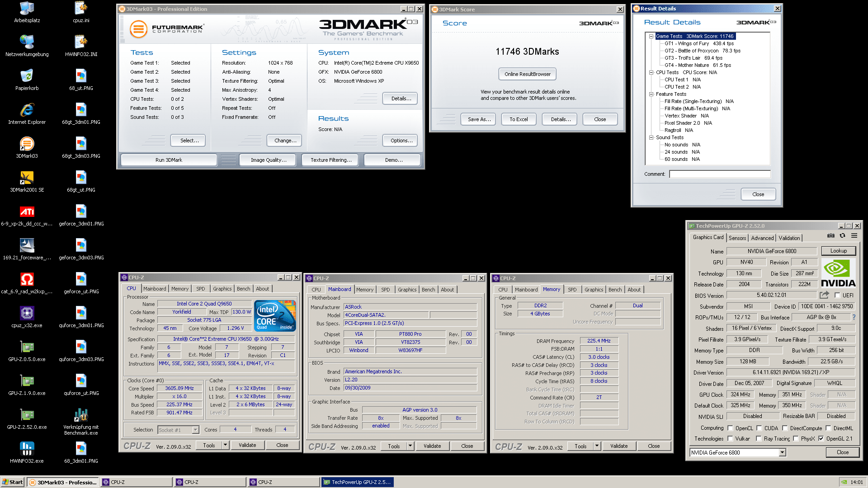Select the geforce_3dm03.PNG image file
The height and width of the screenshot is (488, 868).
point(81,249)
